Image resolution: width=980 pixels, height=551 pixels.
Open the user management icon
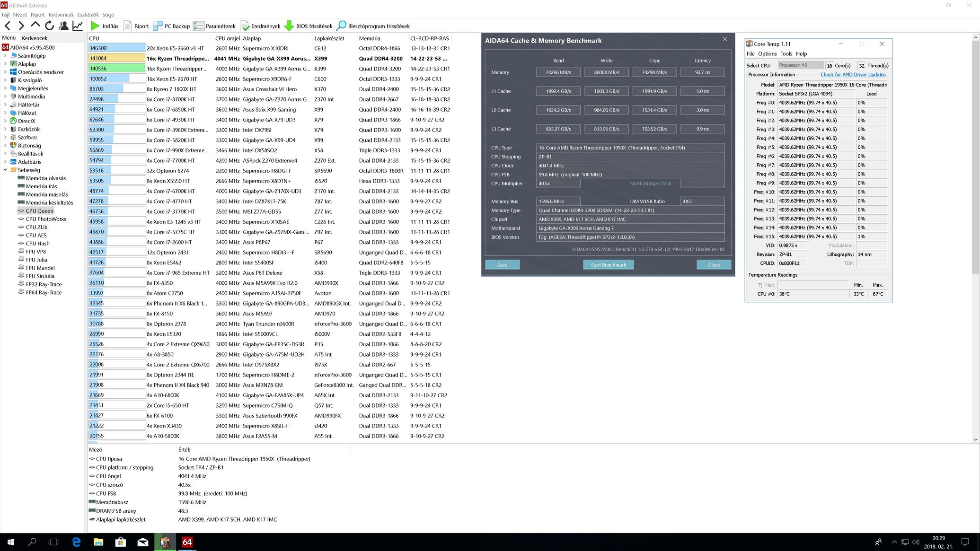click(63, 26)
